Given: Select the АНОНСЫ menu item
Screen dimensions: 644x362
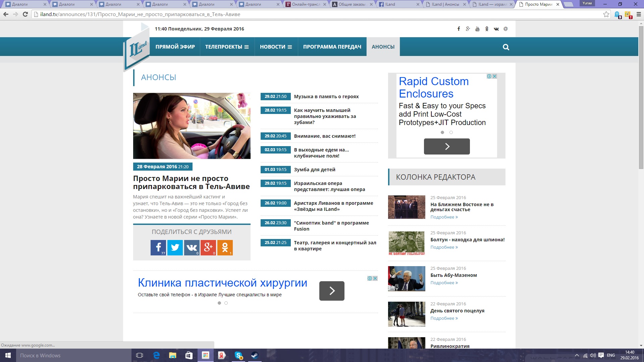Looking at the screenshot, I should (x=383, y=47).
